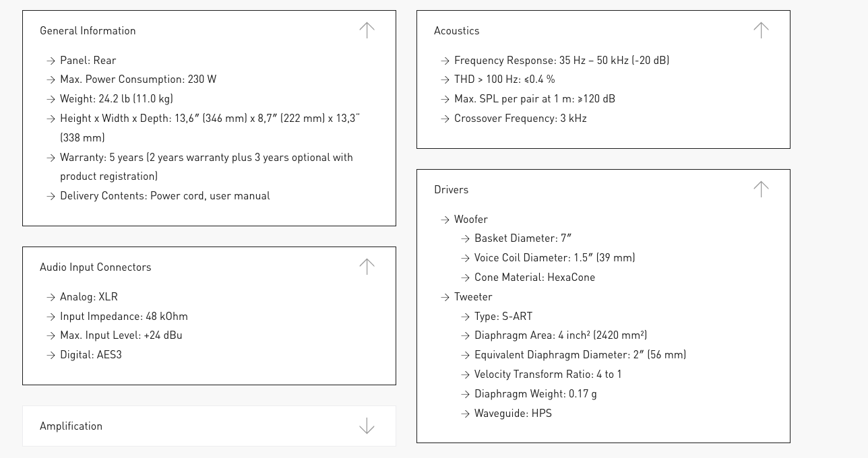
Task: Select the Input Impedance: 48 kOhm line
Action: [x=124, y=317]
